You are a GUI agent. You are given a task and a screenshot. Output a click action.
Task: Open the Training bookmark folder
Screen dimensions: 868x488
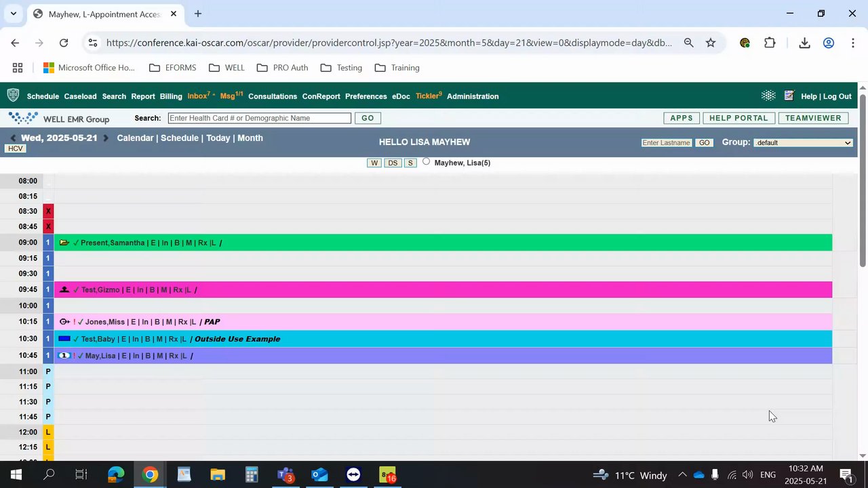[397, 68]
